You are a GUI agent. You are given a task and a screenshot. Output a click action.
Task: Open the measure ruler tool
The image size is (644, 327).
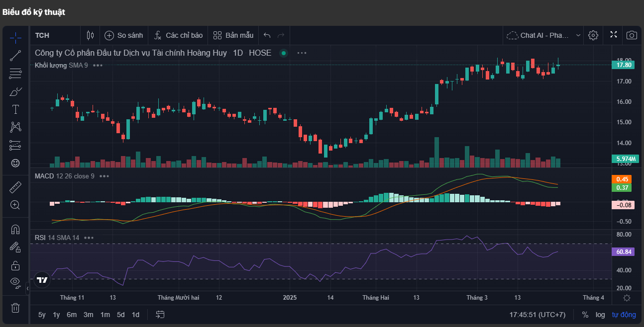coord(15,187)
